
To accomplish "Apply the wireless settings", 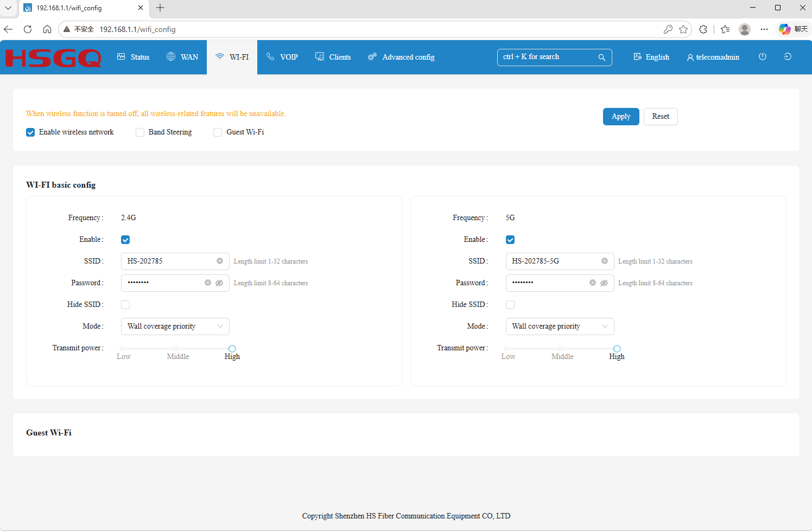I will [x=621, y=117].
